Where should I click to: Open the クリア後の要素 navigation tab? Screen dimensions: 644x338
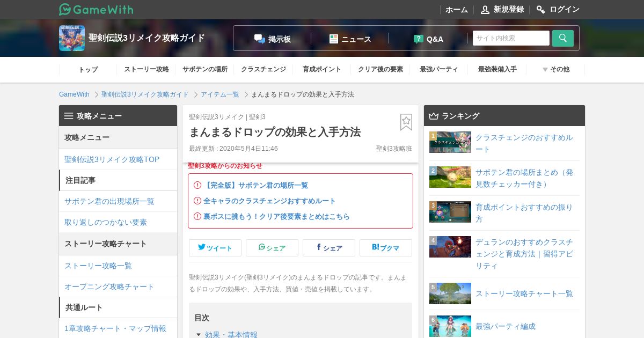(380, 69)
